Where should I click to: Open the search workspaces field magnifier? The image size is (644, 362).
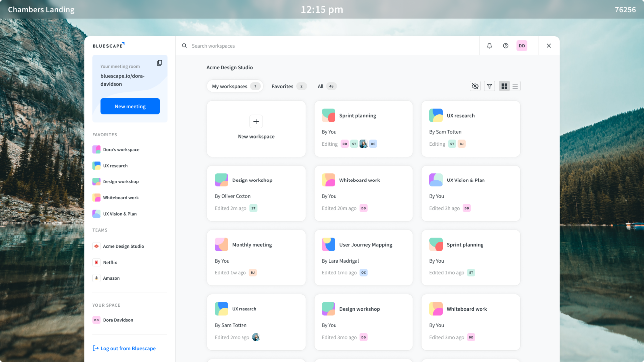(184, 45)
